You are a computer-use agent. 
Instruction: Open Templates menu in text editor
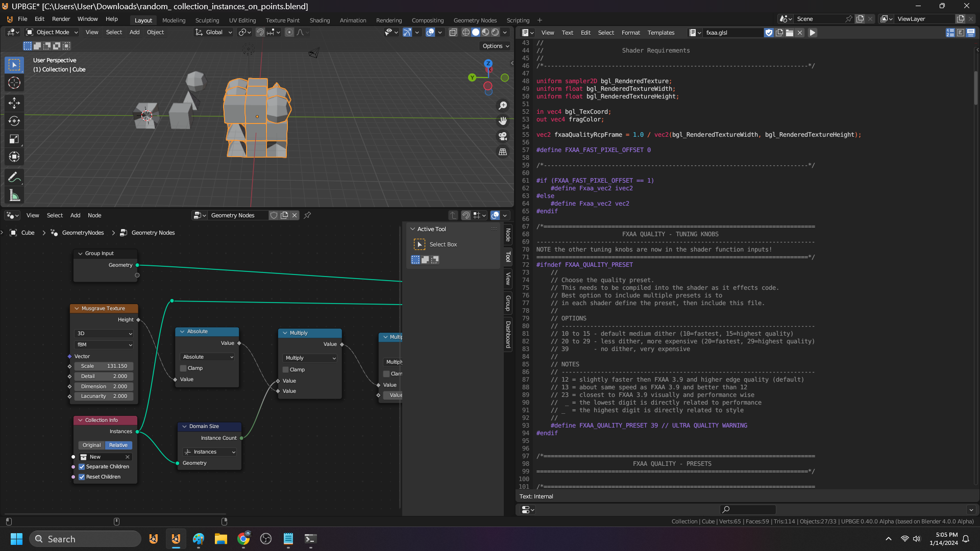tap(660, 33)
